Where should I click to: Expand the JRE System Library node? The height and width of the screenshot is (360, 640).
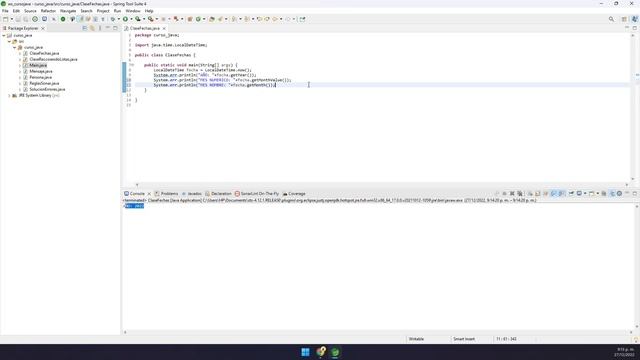(9, 96)
